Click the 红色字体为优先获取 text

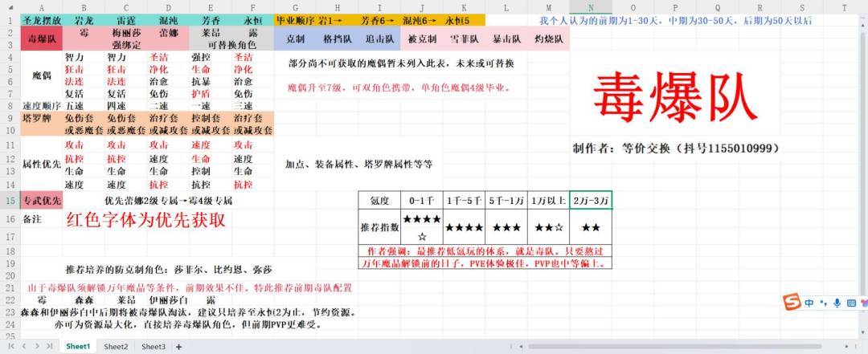point(146,220)
